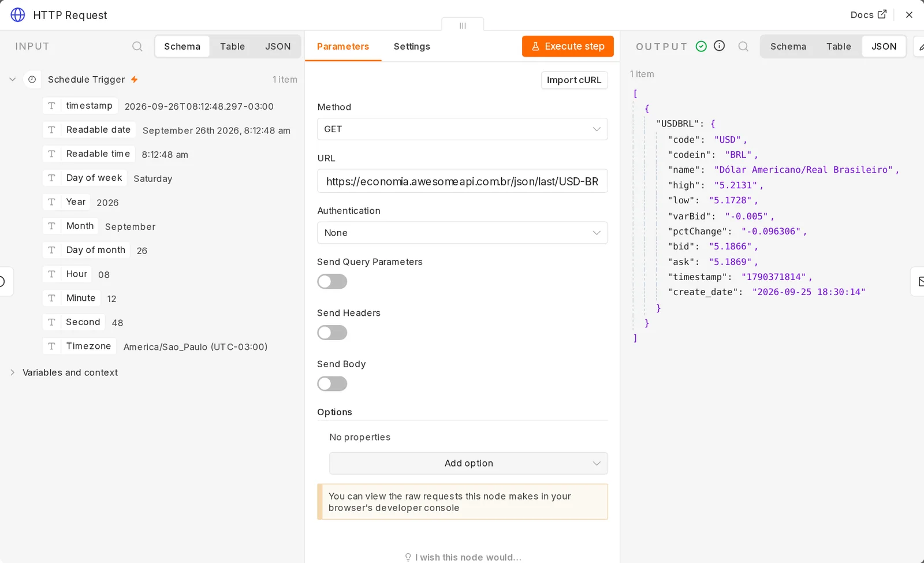The width and height of the screenshot is (924, 563).
Task: Select output JSON view tab
Action: [x=884, y=46]
